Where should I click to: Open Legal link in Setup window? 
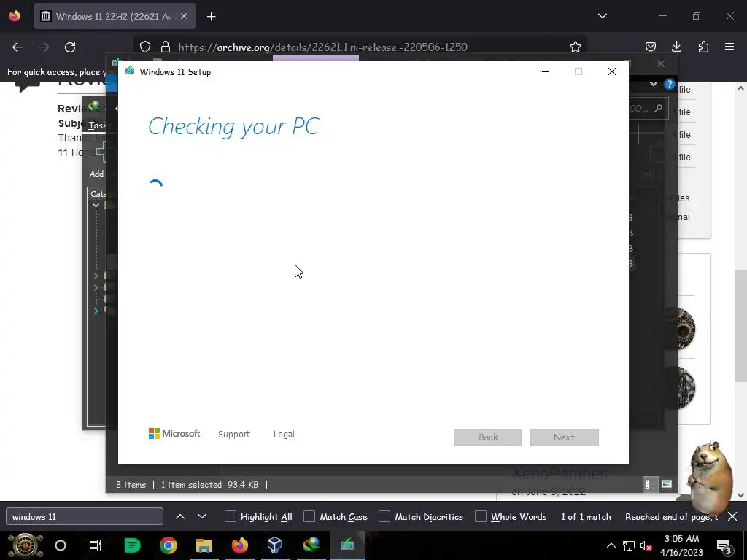284,435
